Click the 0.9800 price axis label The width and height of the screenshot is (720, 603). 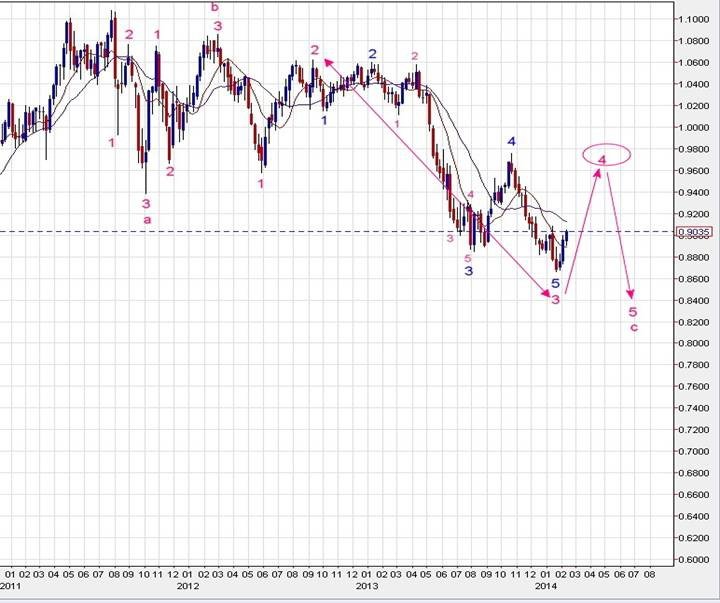pos(694,149)
